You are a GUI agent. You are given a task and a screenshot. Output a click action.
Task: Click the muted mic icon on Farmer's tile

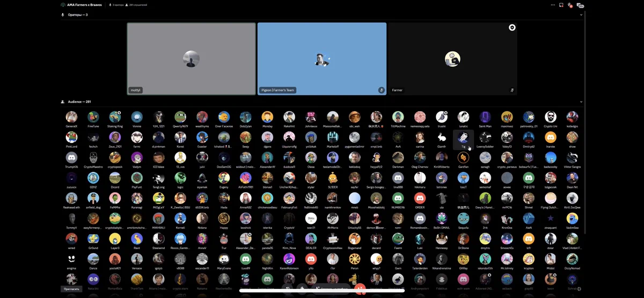coord(512,90)
